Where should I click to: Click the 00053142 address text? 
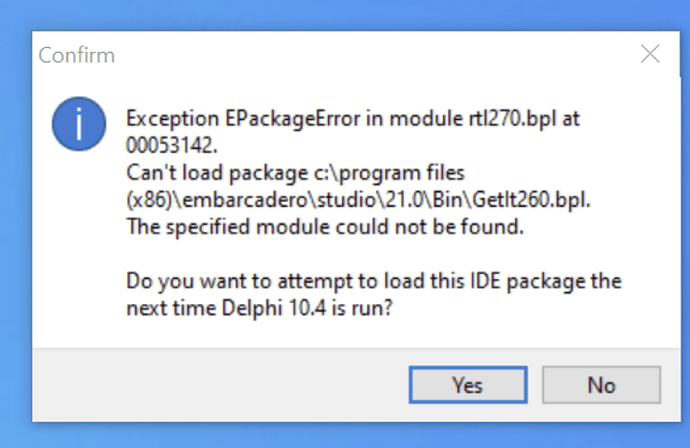[x=172, y=145]
